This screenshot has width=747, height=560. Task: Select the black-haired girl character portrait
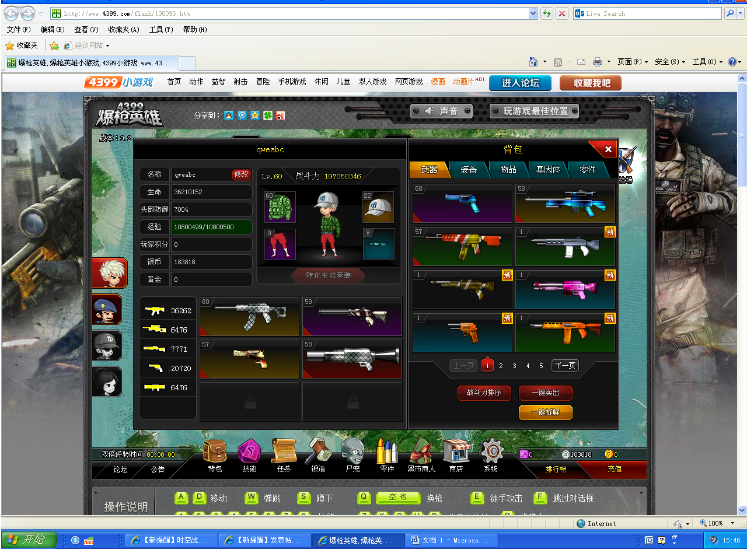coord(107,381)
